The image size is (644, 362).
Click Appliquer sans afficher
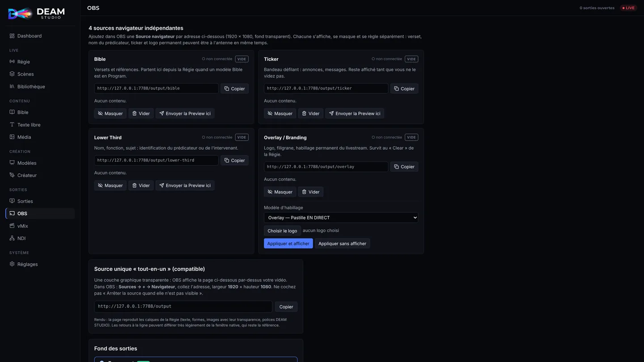point(342,244)
